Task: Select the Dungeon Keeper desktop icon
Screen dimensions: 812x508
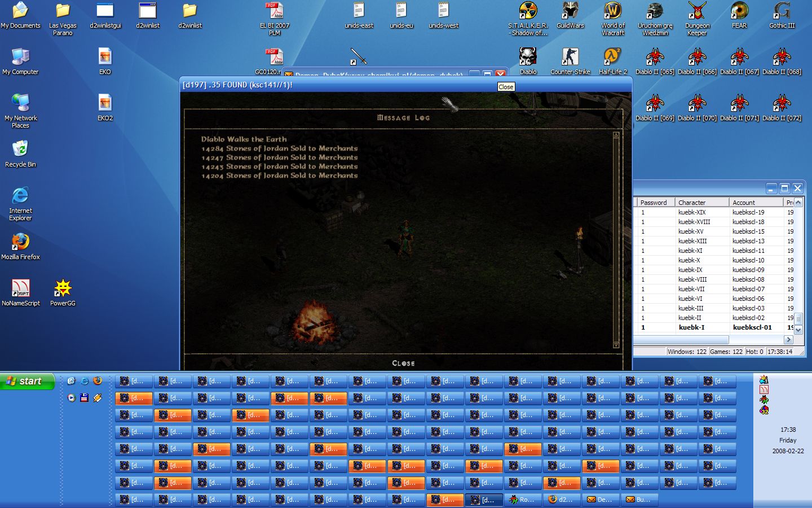Action: tap(697, 19)
